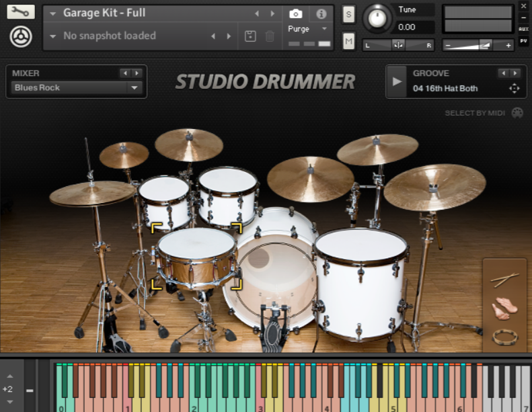The height and width of the screenshot is (412, 532).
Task: Shift keyboard octave down arrow
Action: click(10, 402)
